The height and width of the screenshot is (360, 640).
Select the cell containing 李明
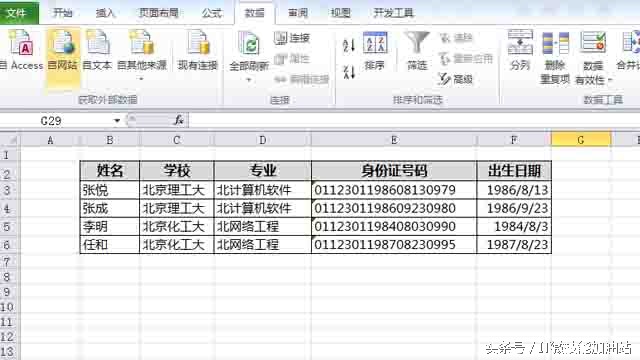110,226
